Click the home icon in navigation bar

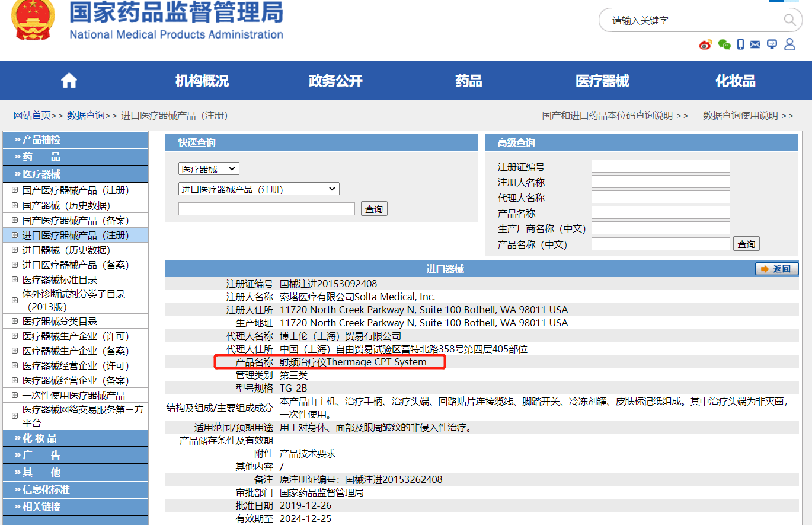69,81
